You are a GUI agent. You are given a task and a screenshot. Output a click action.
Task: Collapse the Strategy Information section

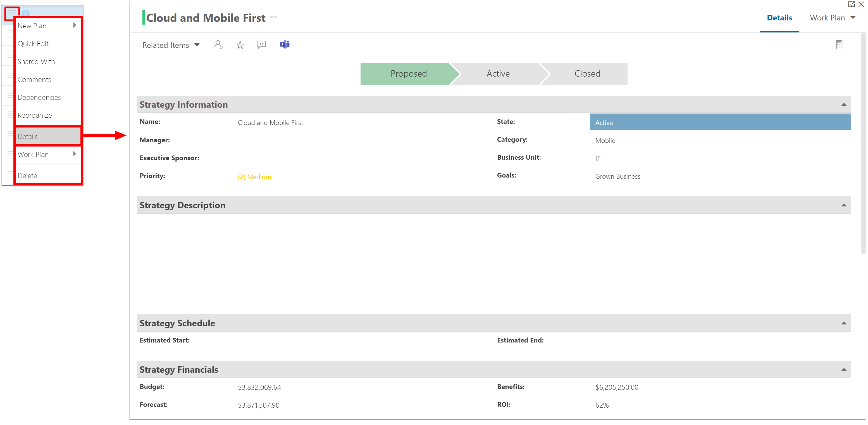tap(843, 105)
